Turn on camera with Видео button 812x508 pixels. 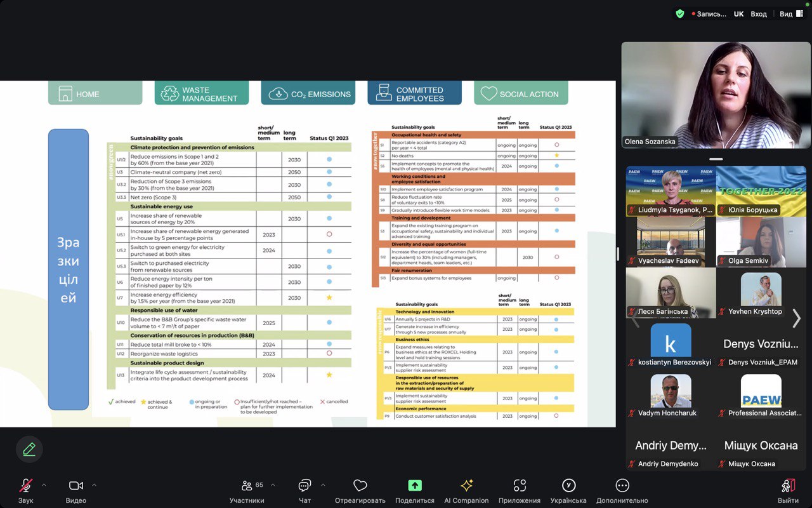coord(76,486)
